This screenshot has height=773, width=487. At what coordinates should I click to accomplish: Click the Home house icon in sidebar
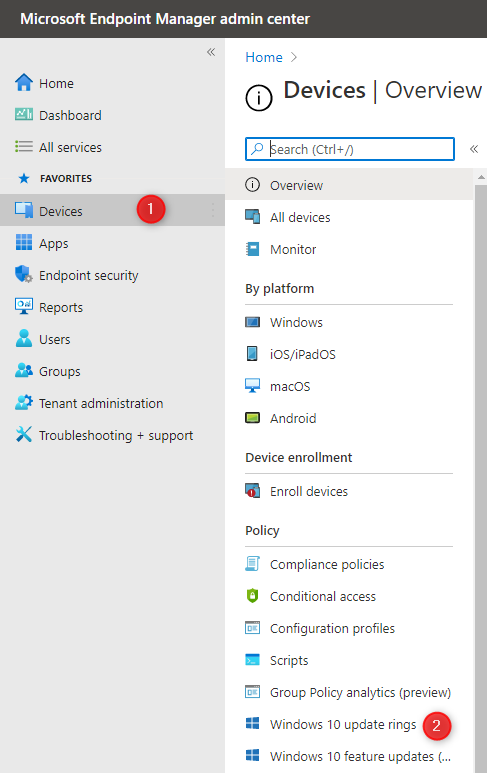(24, 83)
